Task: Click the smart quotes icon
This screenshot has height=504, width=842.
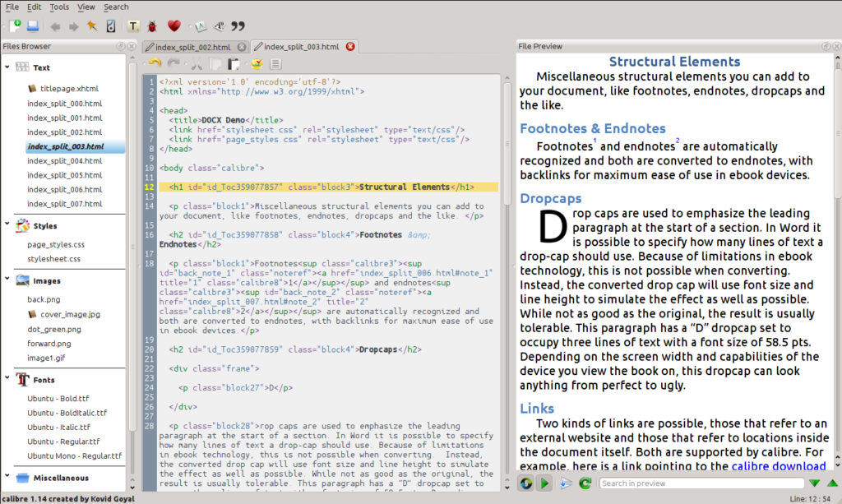Action: [238, 26]
